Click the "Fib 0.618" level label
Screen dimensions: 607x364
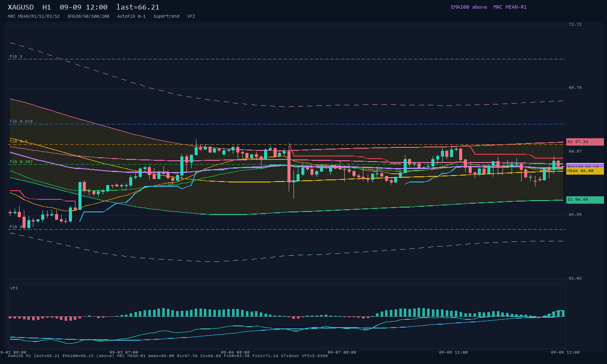(x=21, y=121)
